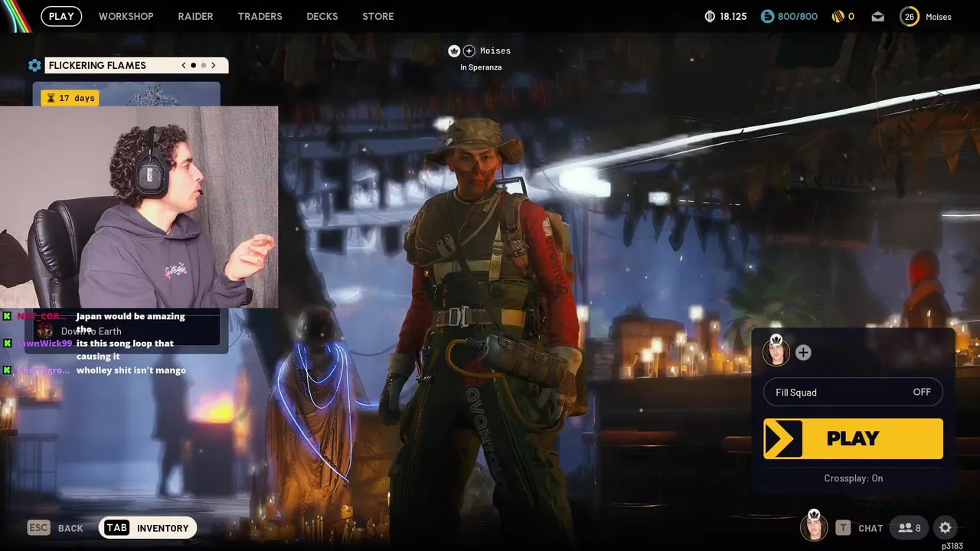Open the friends list icon showing 8
The image size is (980, 551).
(910, 528)
